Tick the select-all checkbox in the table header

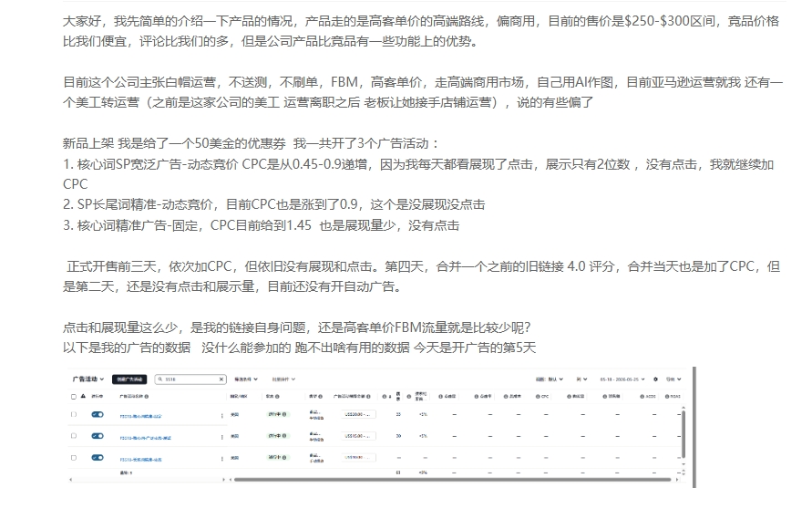74,397
